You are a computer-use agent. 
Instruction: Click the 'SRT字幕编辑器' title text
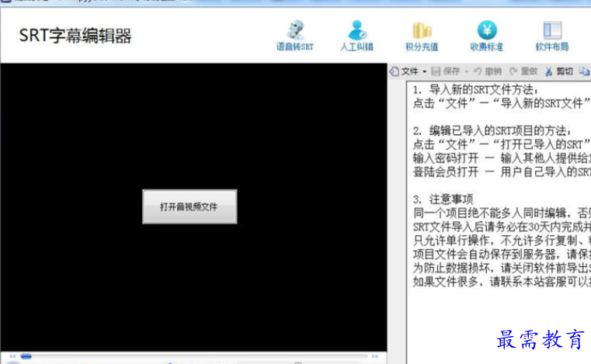[x=75, y=36]
